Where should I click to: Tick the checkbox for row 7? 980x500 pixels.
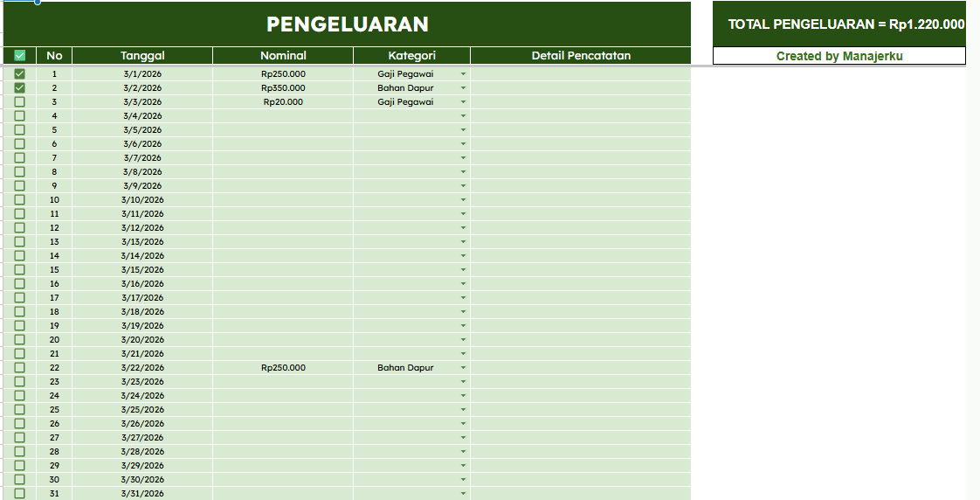coord(19,157)
